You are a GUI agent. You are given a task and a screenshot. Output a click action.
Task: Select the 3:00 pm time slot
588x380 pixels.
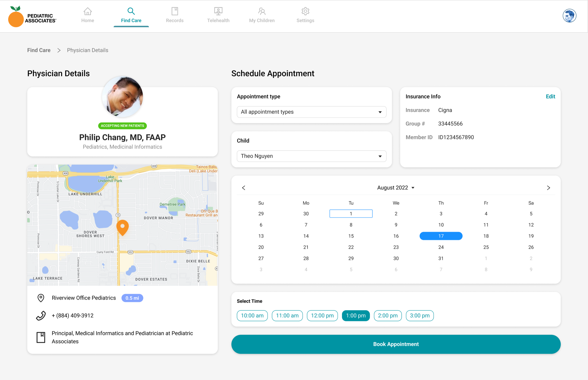(x=420, y=316)
